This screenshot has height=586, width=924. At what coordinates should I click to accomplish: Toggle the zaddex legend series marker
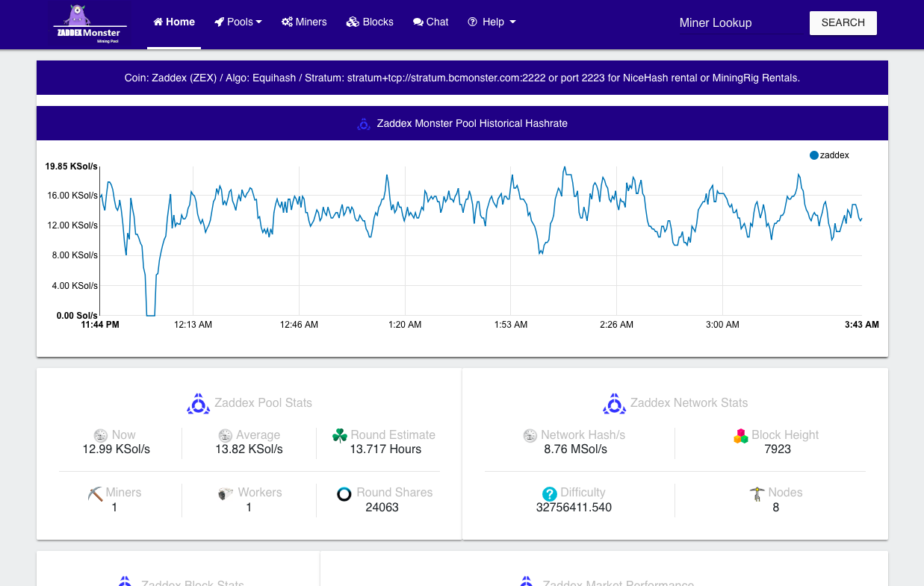coord(814,155)
